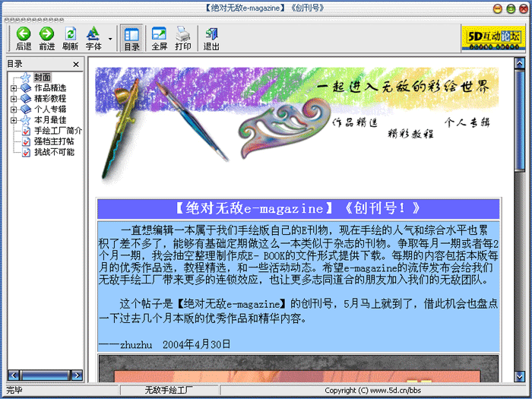Click the page icon beside 手绘工厂简介
Viewport: 532px width, 399px height.
(26, 131)
